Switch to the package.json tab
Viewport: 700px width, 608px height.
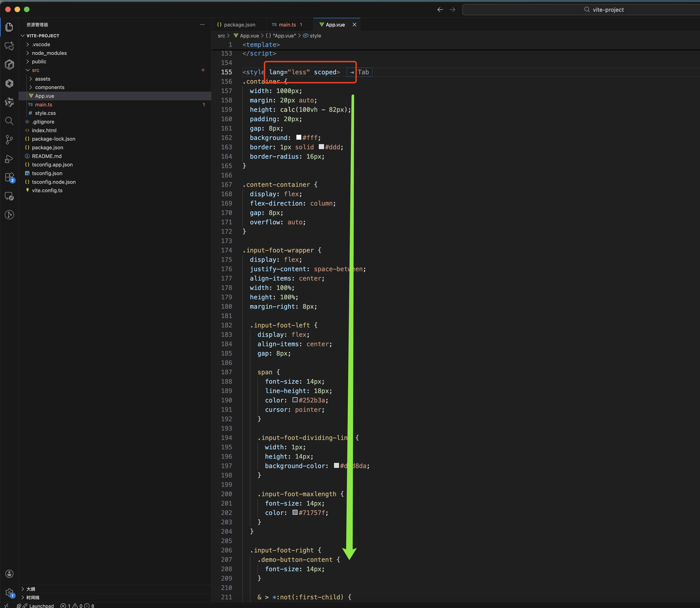239,25
